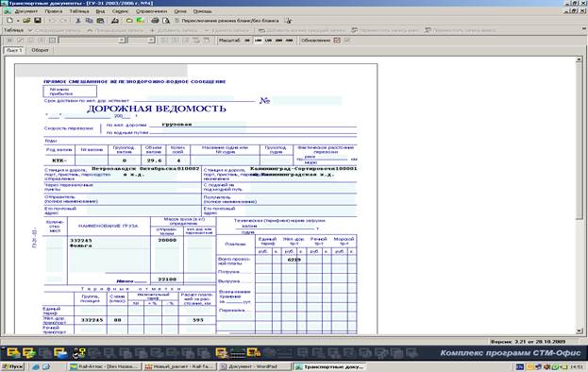Switch to Rail-Атлас taskbar window
This screenshot has height=372, width=588.
pyautogui.click(x=105, y=366)
